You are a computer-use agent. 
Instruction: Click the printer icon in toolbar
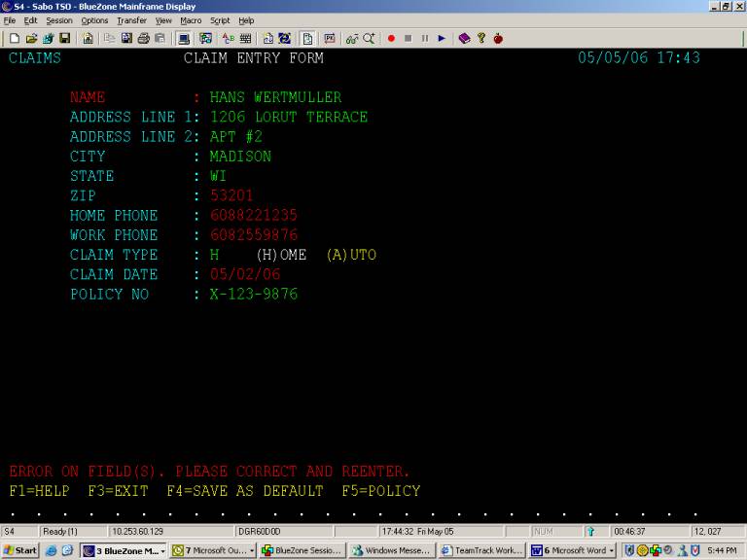(143, 39)
